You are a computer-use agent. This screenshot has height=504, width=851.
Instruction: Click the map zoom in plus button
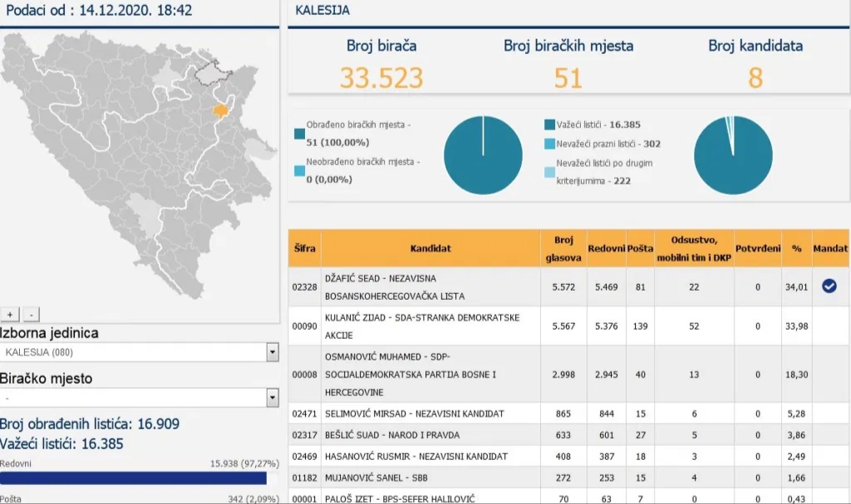click(x=10, y=315)
